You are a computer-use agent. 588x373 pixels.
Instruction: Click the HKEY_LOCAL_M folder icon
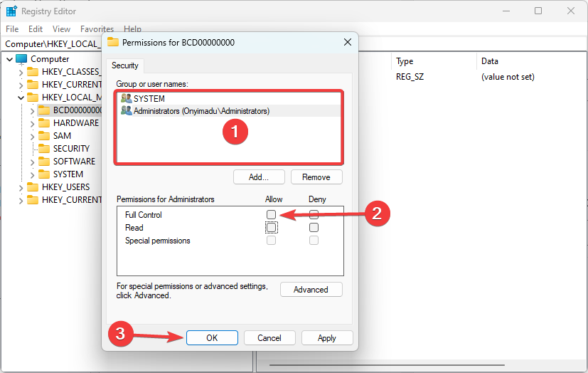[x=33, y=98]
